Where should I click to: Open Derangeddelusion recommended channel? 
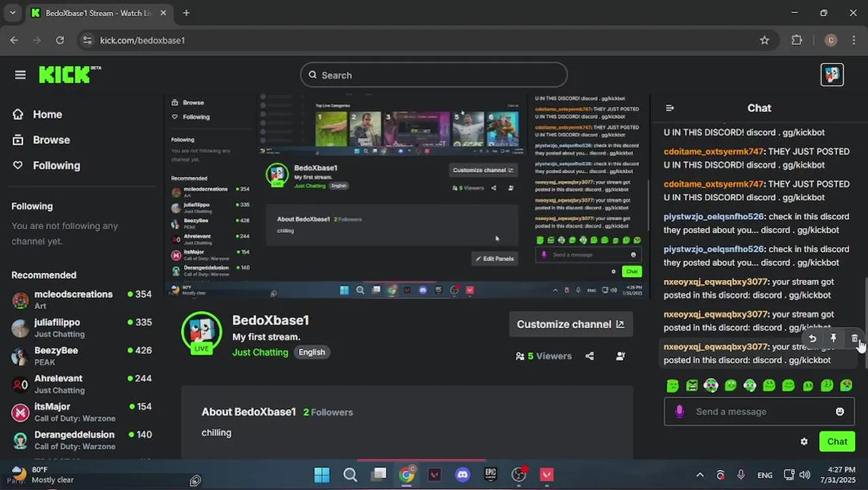tap(82, 440)
